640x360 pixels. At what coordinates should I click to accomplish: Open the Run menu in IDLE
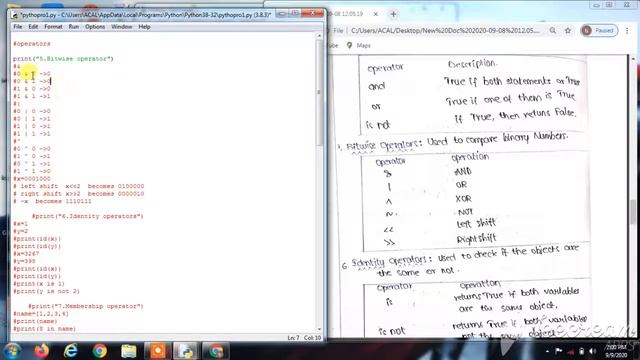[73, 27]
